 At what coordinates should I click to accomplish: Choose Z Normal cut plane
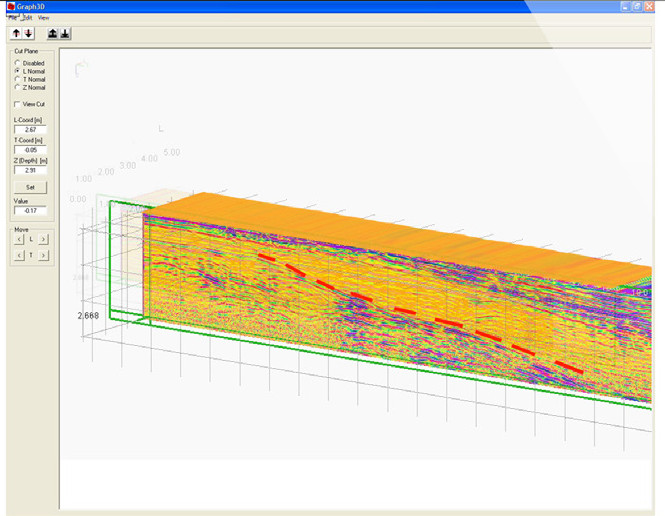click(17, 87)
